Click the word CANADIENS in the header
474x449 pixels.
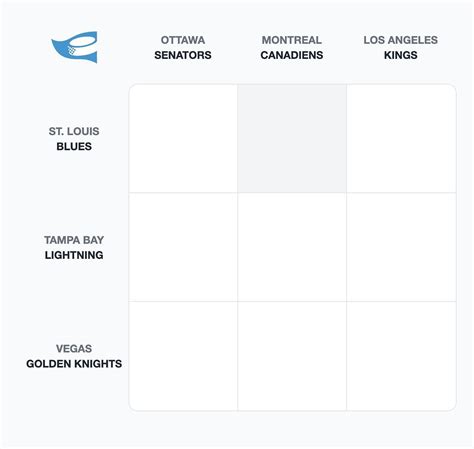click(x=292, y=55)
